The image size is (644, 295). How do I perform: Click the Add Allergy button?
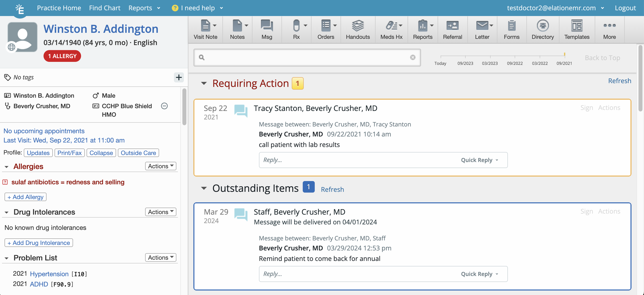tap(25, 197)
